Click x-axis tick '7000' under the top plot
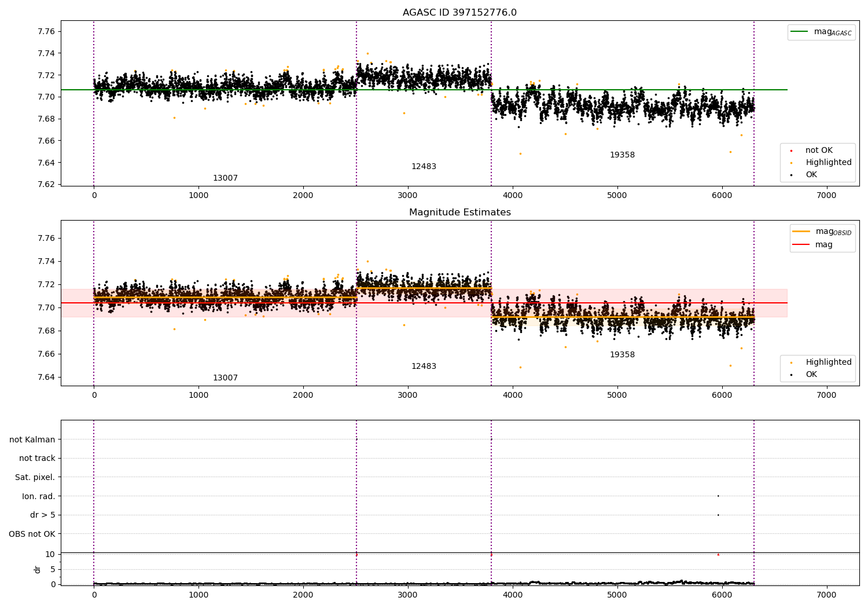 coord(826,196)
